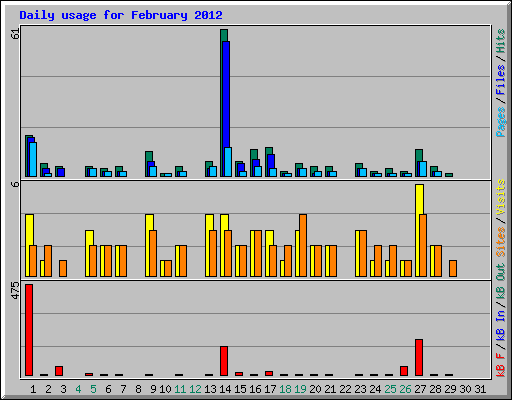Select the "475" kilobytes axis maximum value
This screenshot has height=400, width=512.
[15, 290]
